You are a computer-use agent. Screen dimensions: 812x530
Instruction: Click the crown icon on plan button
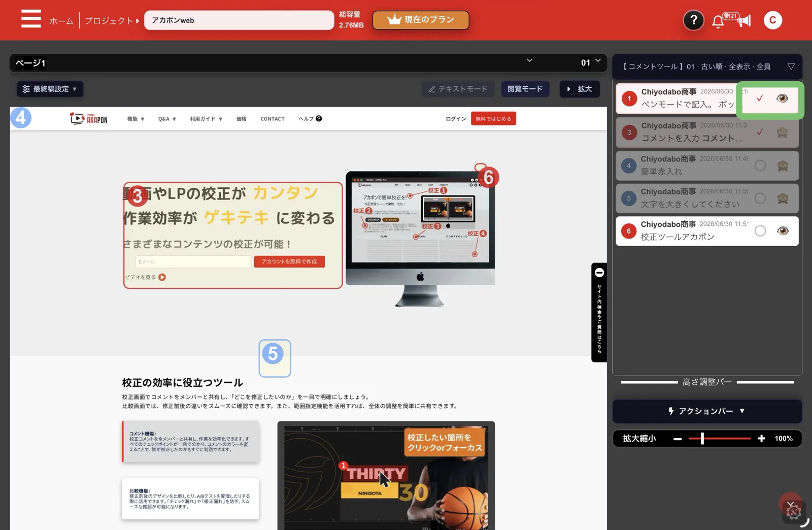pos(394,20)
